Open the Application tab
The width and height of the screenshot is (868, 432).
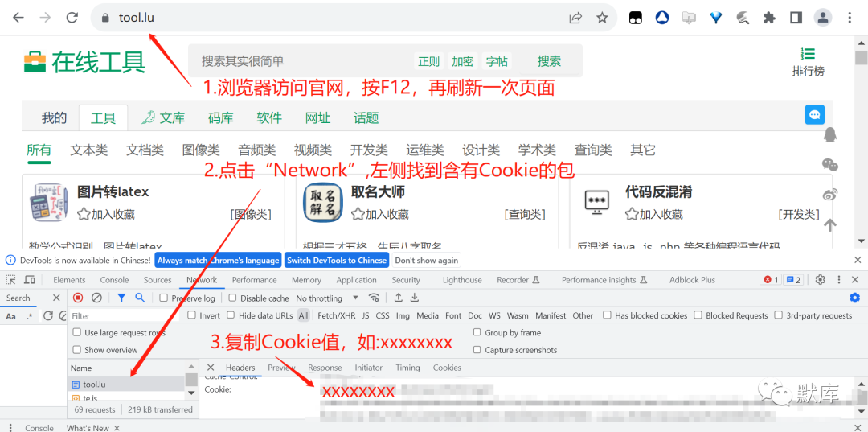tap(357, 280)
